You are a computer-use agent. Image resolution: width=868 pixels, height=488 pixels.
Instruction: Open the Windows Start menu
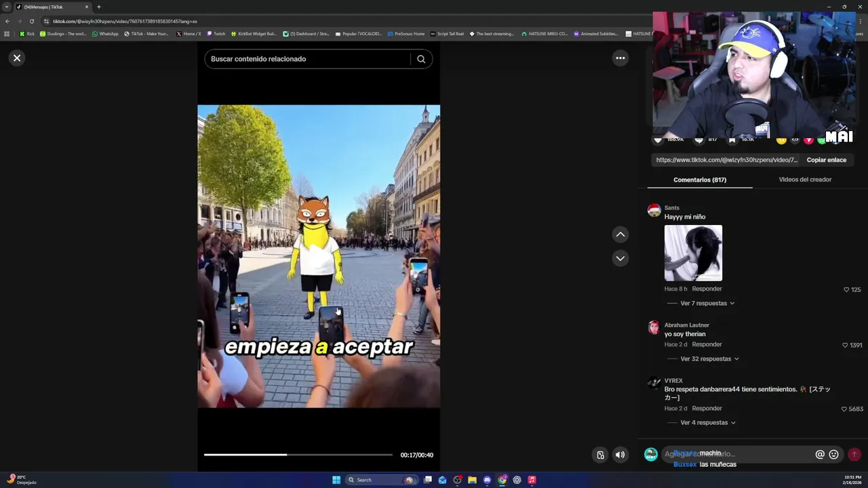pyautogui.click(x=336, y=480)
